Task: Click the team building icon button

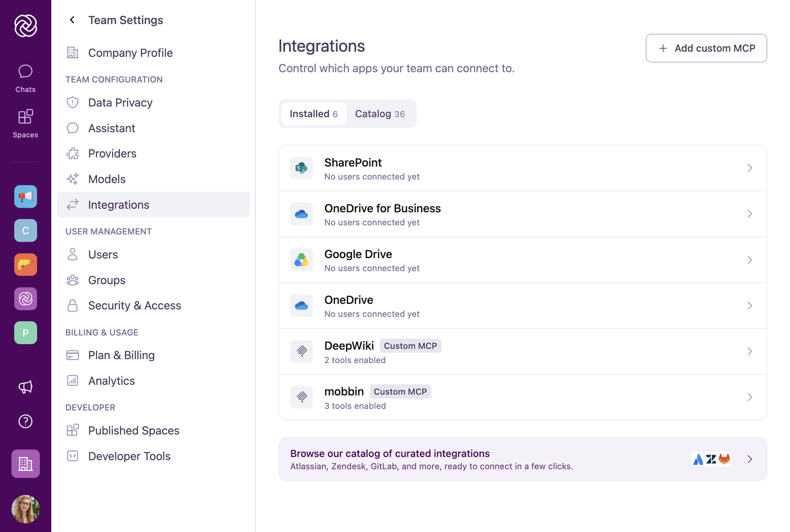Action: point(26,464)
